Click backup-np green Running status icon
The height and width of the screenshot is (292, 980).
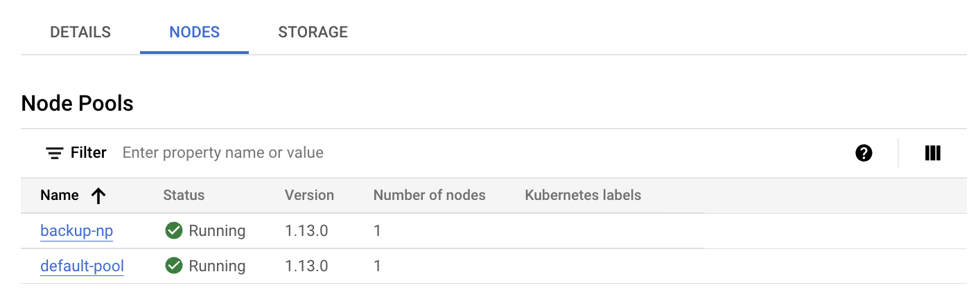(x=174, y=230)
